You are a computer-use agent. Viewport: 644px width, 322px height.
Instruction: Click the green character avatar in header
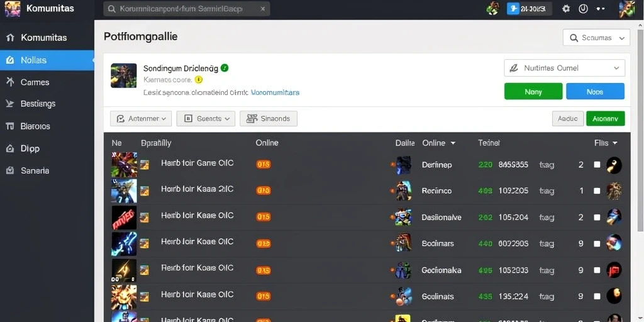pyautogui.click(x=493, y=9)
